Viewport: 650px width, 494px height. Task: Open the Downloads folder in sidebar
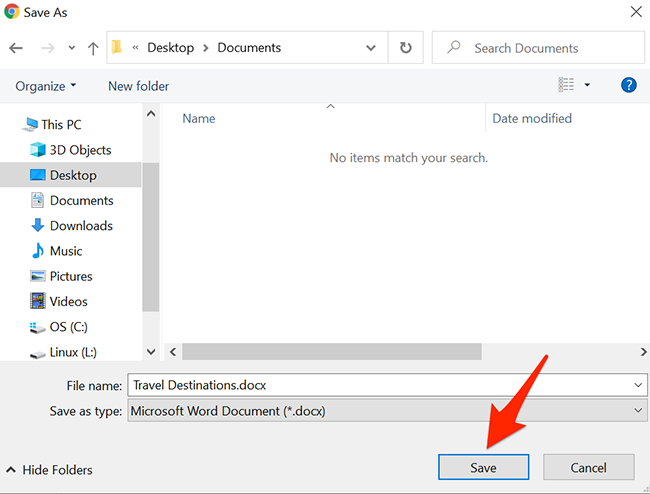[81, 226]
